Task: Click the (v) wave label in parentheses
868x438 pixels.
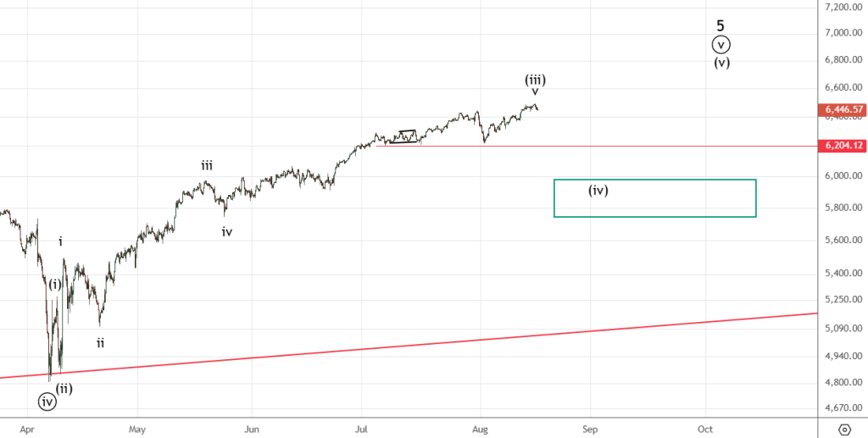Action: [721, 62]
